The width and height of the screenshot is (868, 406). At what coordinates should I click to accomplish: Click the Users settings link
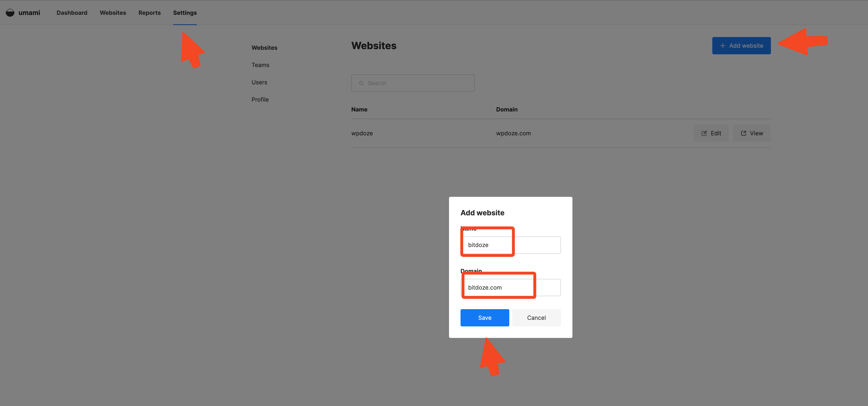click(x=259, y=82)
